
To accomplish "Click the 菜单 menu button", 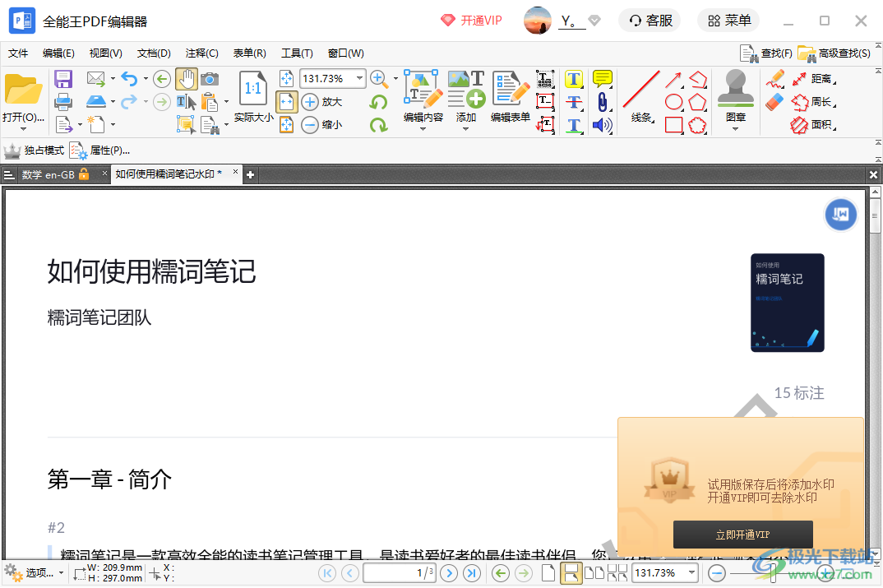I will (x=729, y=21).
